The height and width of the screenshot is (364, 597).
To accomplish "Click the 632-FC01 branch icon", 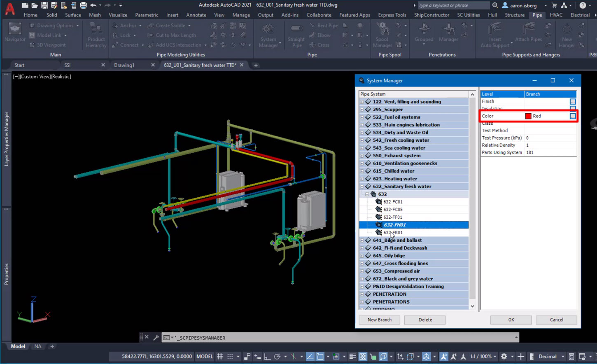I will click(379, 202).
